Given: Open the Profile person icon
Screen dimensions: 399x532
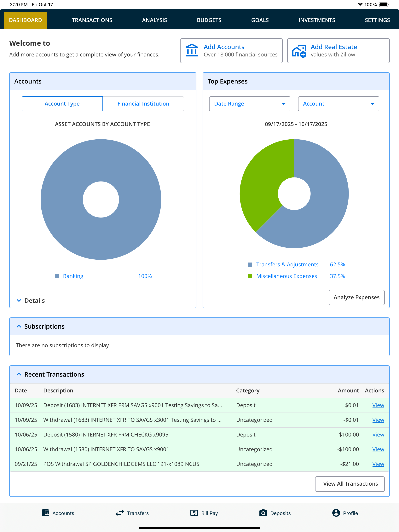Looking at the screenshot, I should [336, 513].
